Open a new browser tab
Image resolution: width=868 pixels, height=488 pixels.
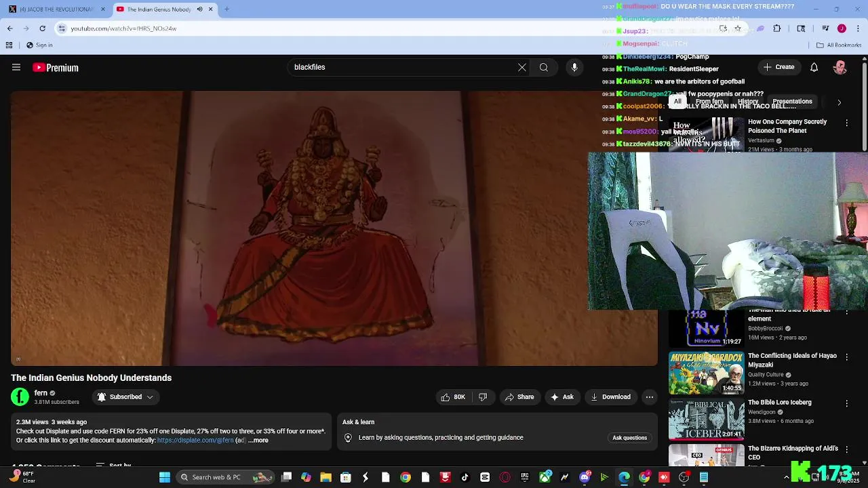[x=226, y=9]
